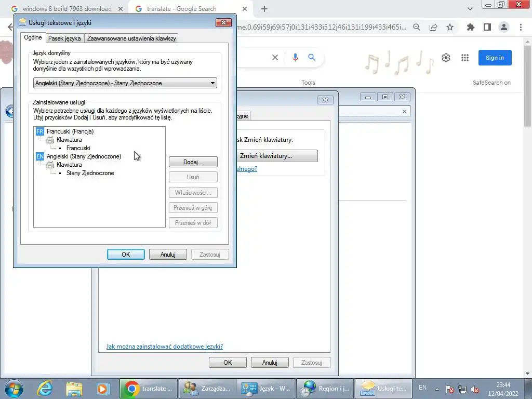Screen dimensions: 532x399
Task: Show hidden tray icons arrow
Action: [437, 389]
